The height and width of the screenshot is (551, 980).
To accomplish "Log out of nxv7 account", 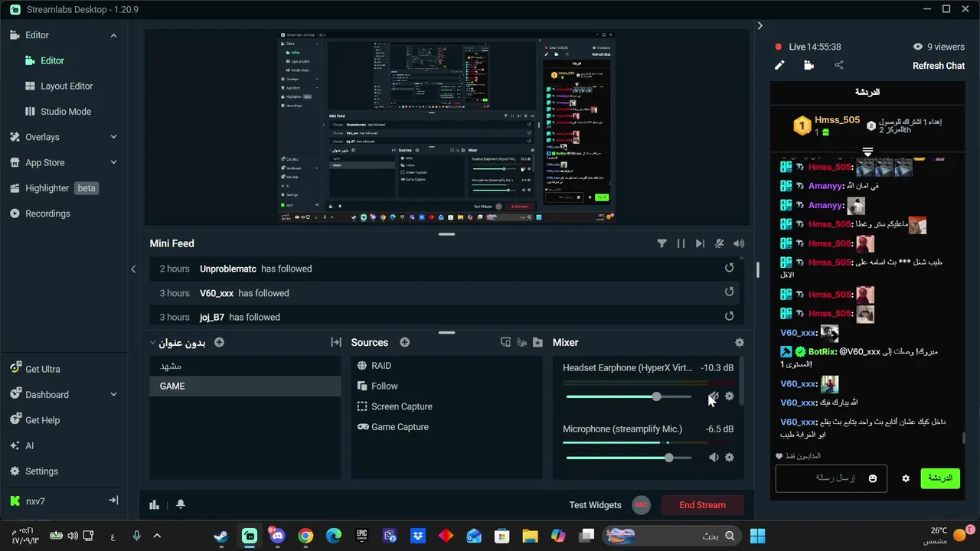I will [x=113, y=500].
